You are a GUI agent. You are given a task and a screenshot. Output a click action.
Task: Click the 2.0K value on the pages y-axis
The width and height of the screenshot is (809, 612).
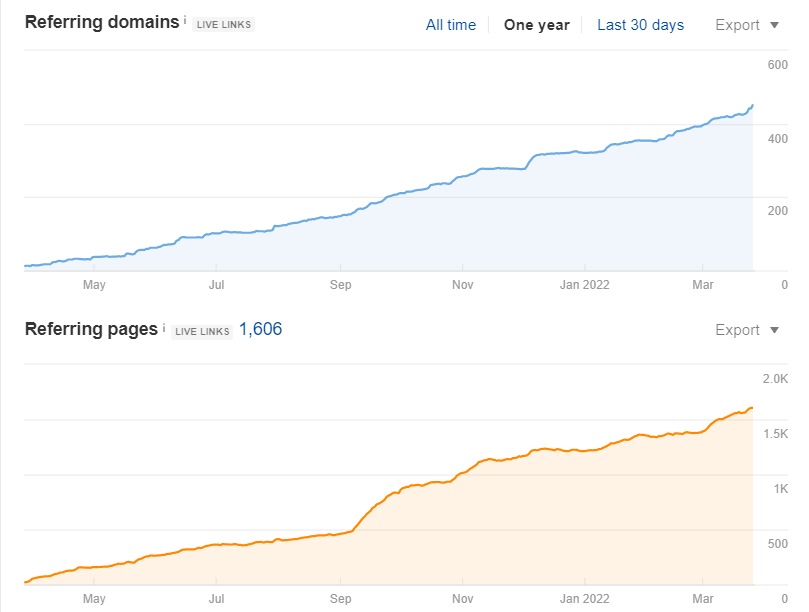pos(775,379)
